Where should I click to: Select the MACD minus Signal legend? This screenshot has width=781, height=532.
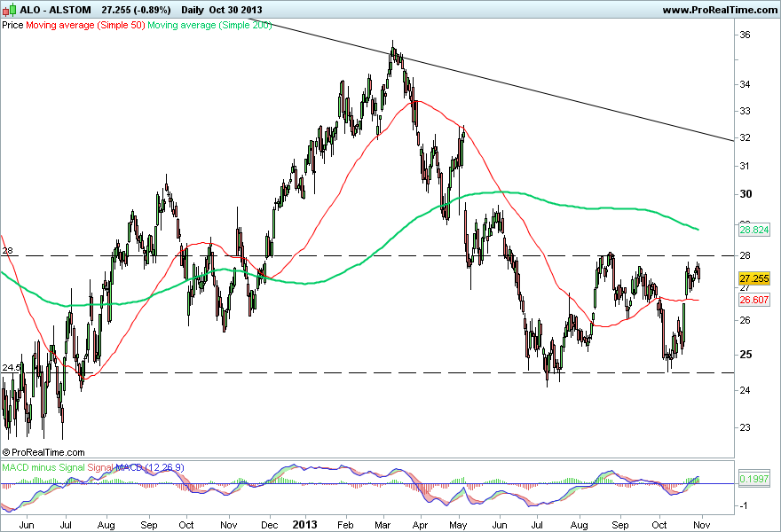tap(43, 467)
